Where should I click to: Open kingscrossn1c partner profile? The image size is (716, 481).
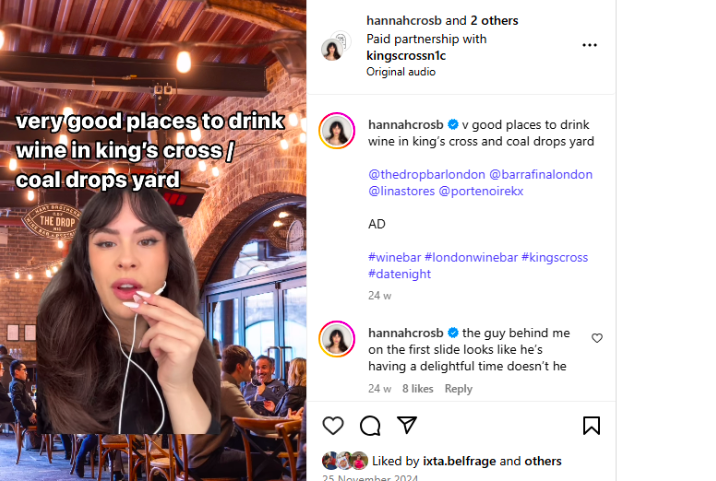point(406,56)
